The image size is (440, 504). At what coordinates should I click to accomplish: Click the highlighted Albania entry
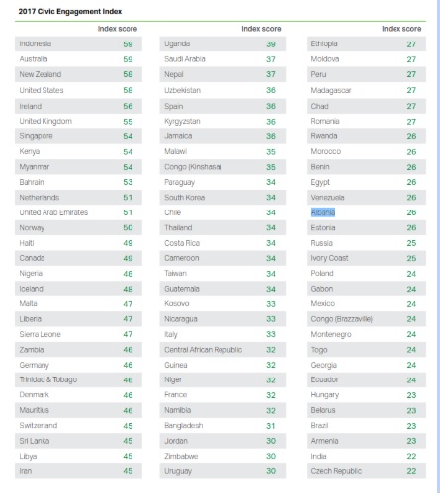323,212
